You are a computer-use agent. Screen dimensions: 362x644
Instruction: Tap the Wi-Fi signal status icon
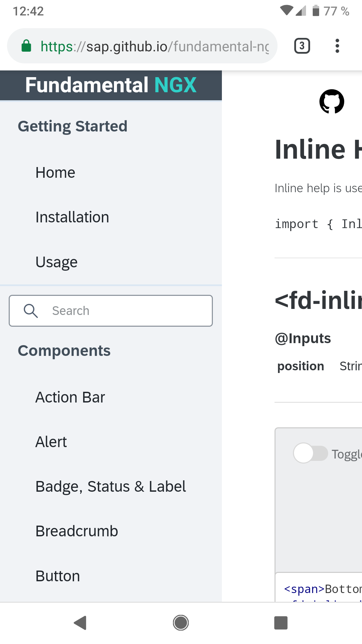[x=287, y=11]
